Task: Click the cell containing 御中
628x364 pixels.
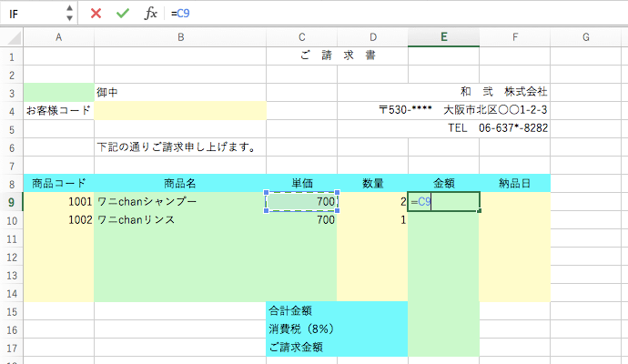Action: point(180,93)
